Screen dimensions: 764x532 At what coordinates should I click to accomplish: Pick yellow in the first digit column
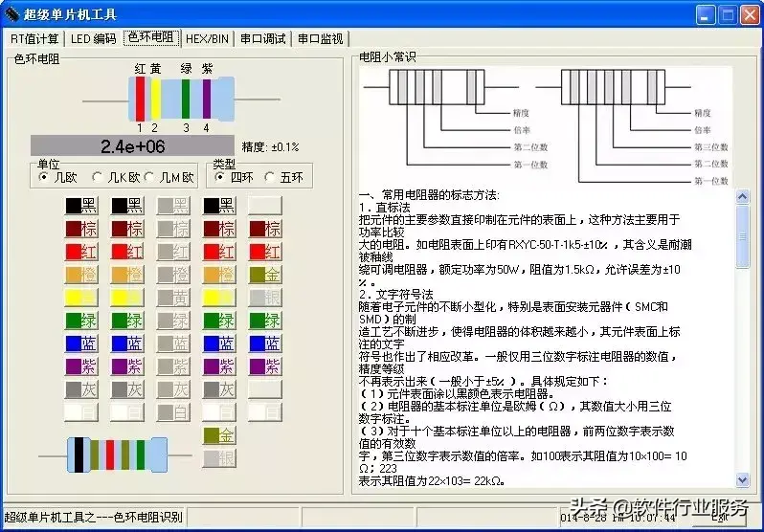pyautogui.click(x=81, y=298)
